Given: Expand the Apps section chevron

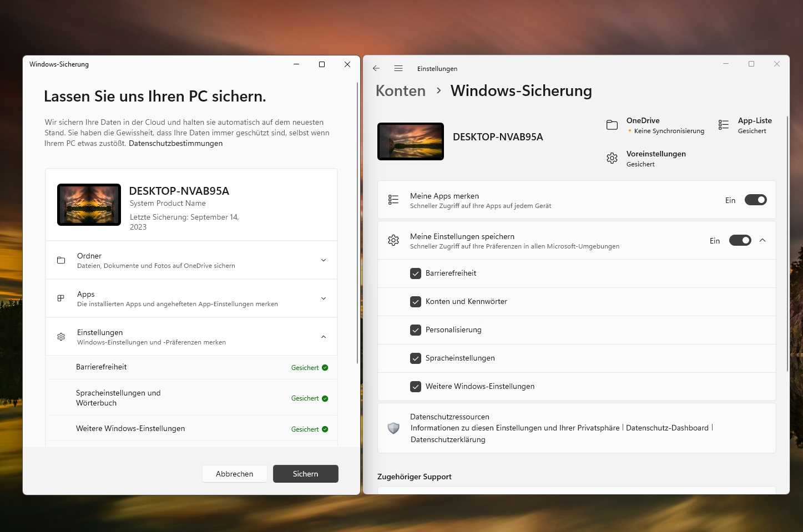Looking at the screenshot, I should coord(324,298).
